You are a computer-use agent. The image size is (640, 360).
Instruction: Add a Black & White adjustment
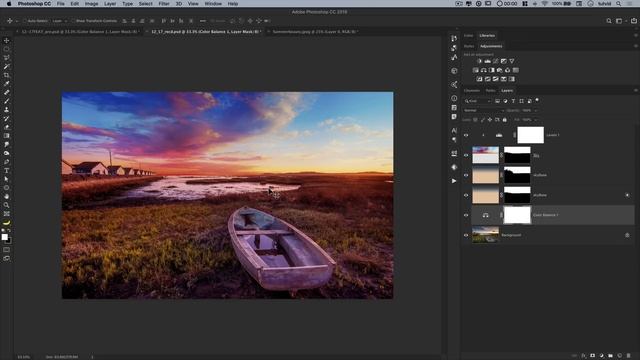click(x=491, y=70)
